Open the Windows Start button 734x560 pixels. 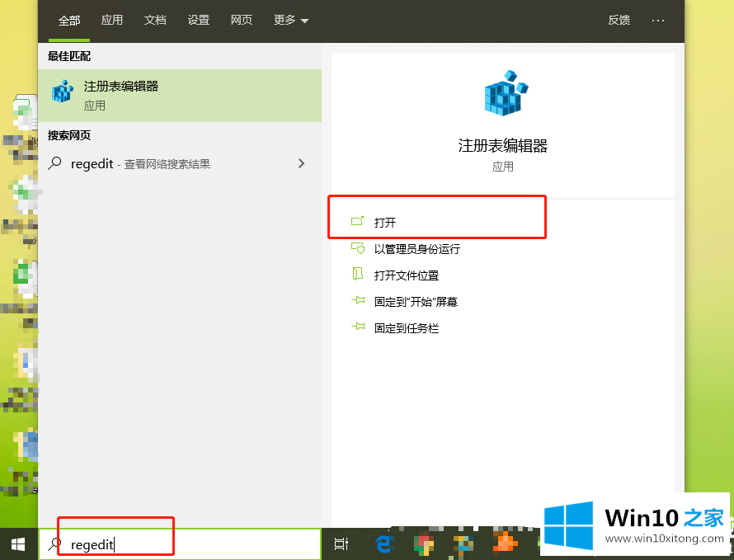point(18,544)
